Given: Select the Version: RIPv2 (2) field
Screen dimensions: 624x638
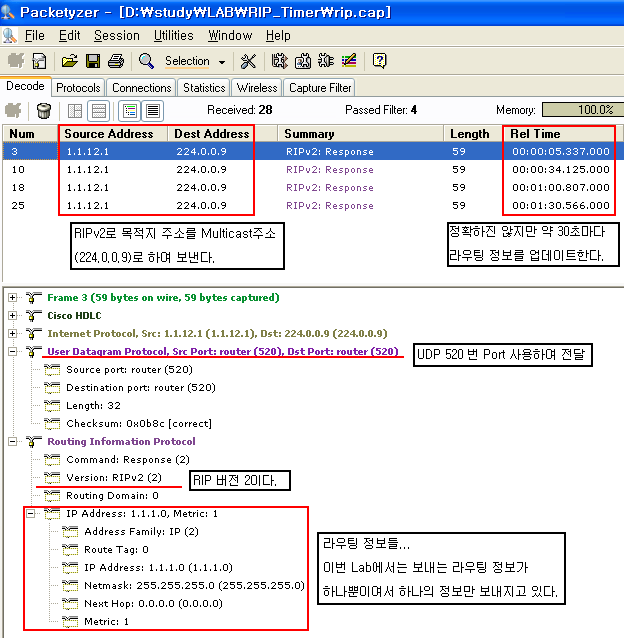Looking at the screenshot, I should [x=114, y=478].
